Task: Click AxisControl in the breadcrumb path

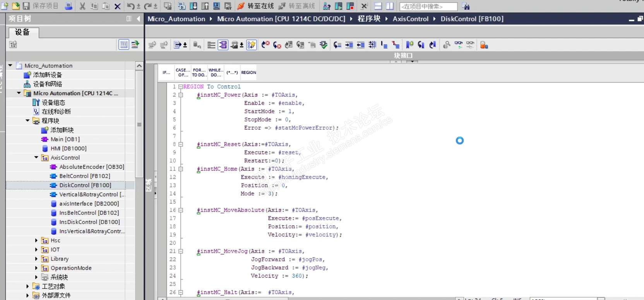Action: tap(411, 19)
